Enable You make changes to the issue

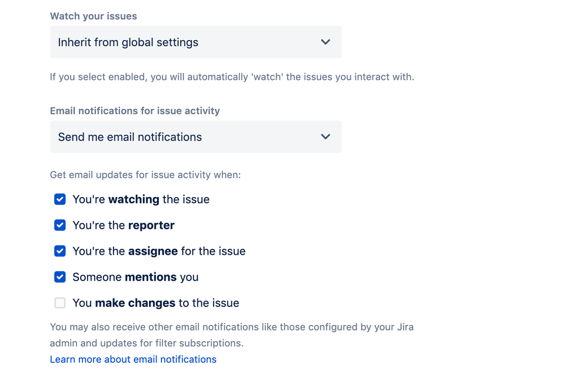[x=59, y=302]
